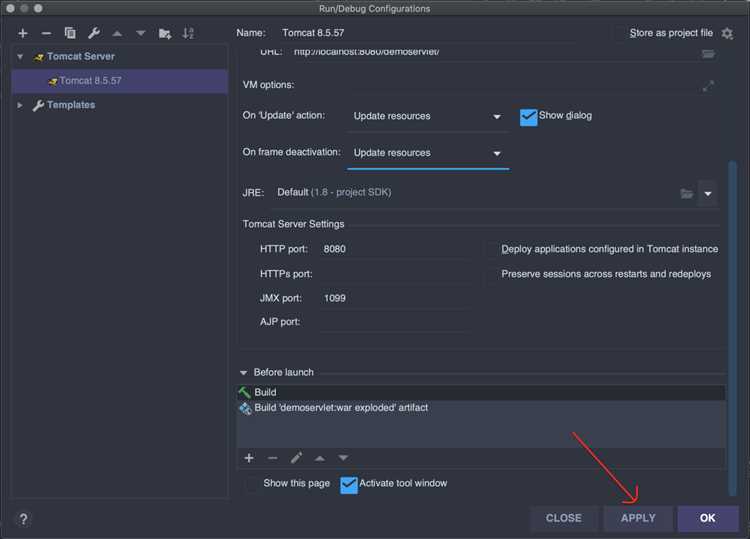The width and height of the screenshot is (750, 539).
Task: Open Store as project file gear settings
Action: (x=727, y=33)
